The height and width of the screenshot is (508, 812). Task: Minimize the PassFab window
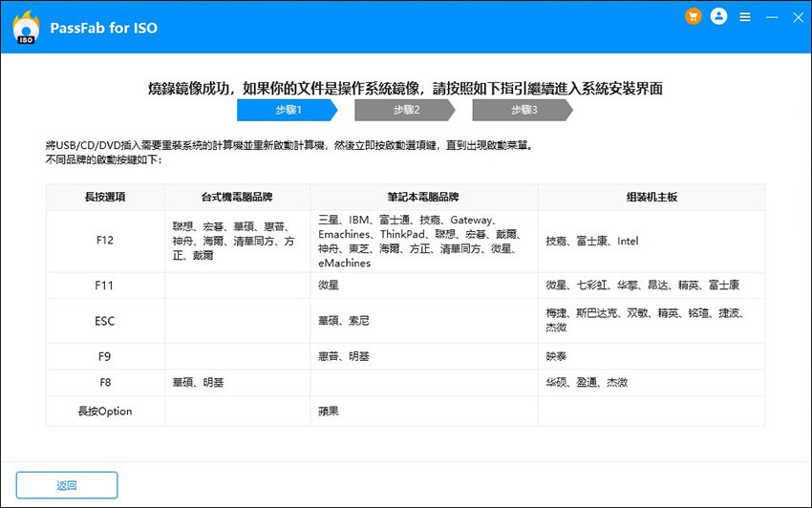768,17
